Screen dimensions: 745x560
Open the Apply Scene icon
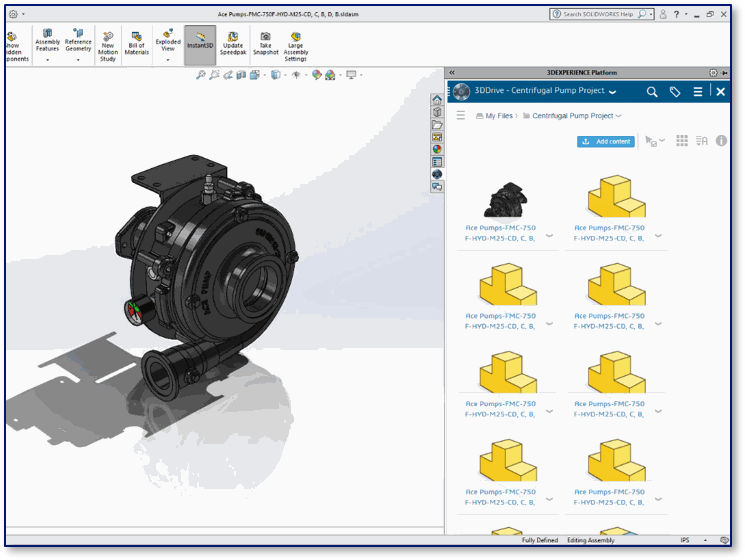pyautogui.click(x=330, y=75)
